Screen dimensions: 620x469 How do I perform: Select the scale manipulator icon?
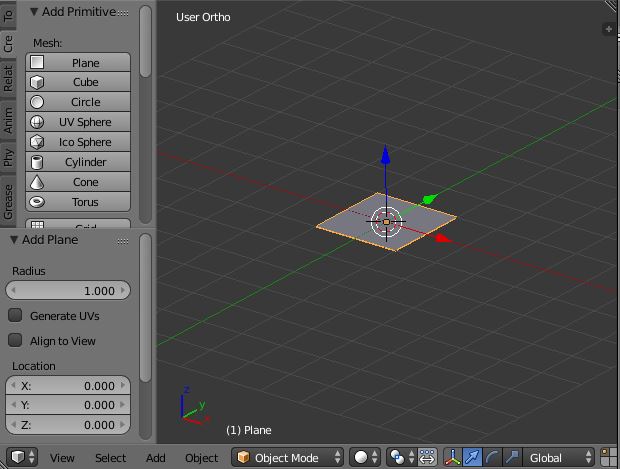click(x=512, y=458)
